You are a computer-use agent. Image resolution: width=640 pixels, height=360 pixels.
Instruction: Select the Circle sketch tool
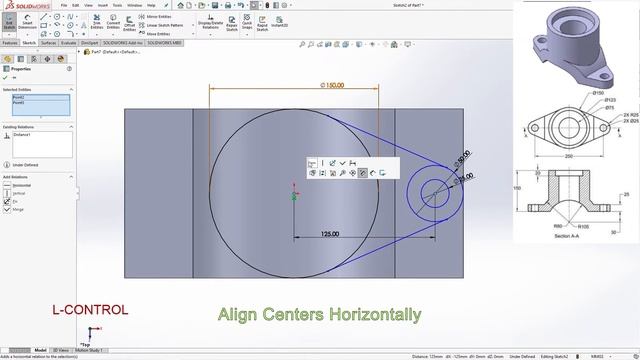[x=57, y=17]
